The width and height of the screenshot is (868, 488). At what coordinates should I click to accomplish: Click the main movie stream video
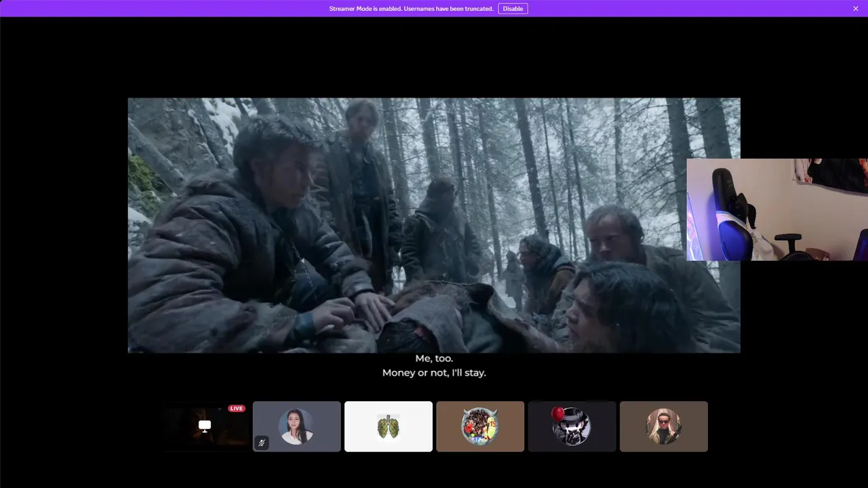click(x=434, y=225)
